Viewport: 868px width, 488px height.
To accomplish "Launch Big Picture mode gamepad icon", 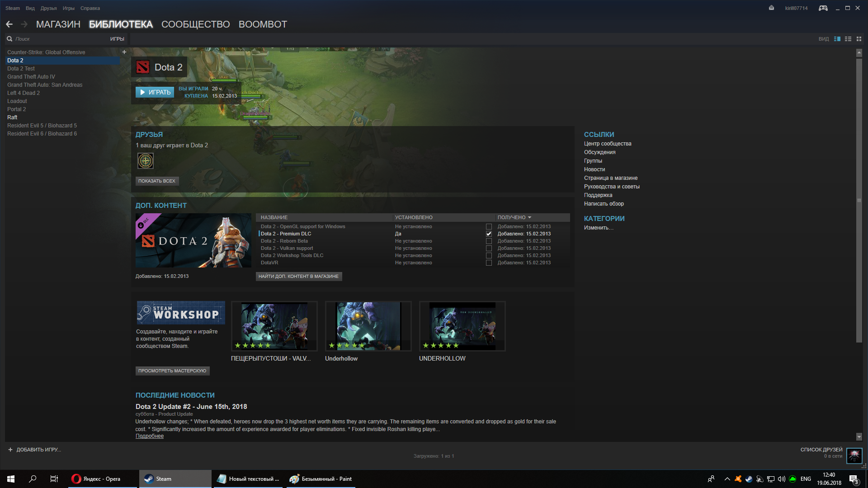I will [x=823, y=8].
